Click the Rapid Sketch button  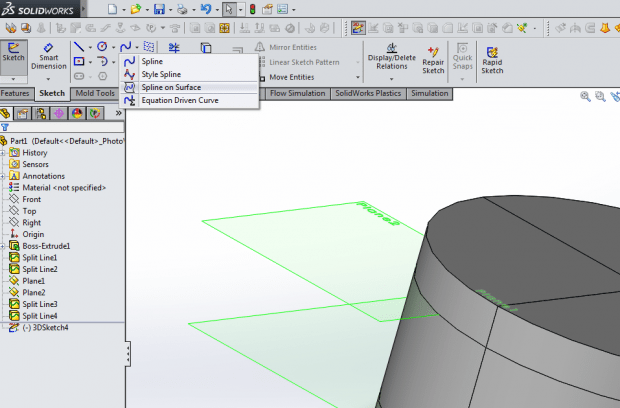[492, 60]
